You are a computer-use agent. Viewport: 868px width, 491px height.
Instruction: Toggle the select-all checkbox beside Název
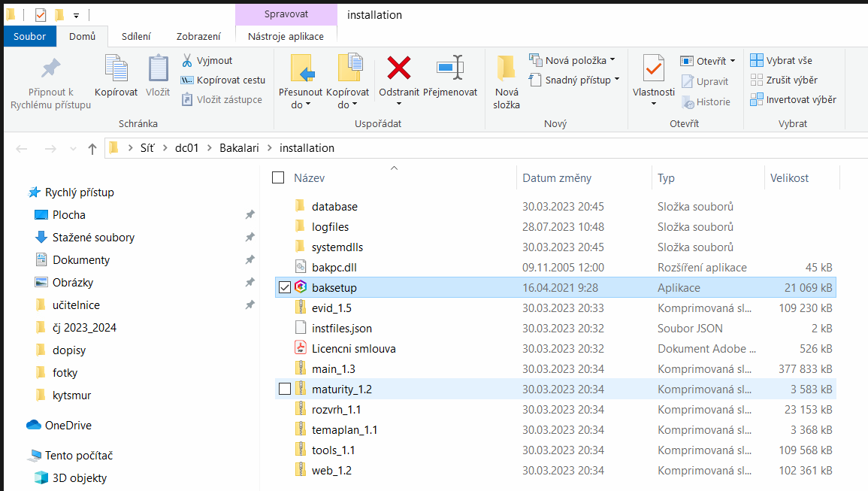pos(278,177)
